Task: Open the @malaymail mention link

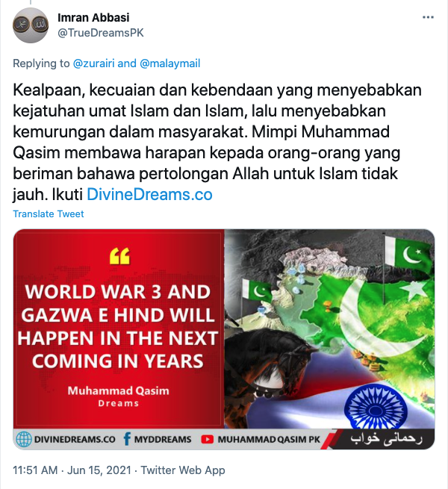Action: coord(170,63)
